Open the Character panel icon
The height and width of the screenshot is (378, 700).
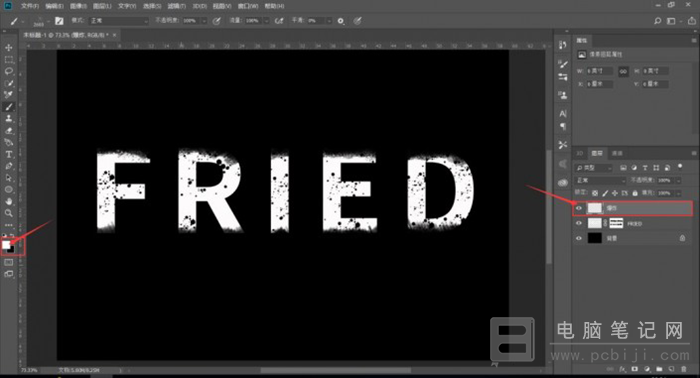[563, 113]
